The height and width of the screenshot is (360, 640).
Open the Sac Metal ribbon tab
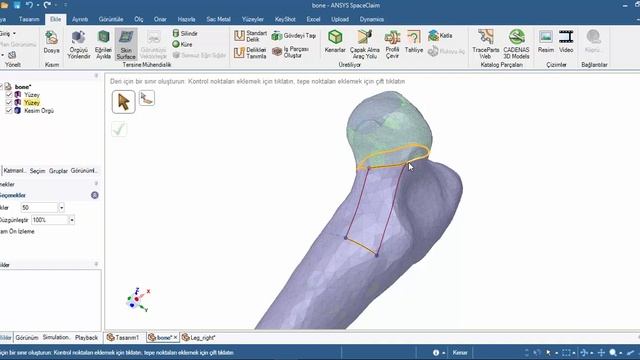tap(218, 19)
